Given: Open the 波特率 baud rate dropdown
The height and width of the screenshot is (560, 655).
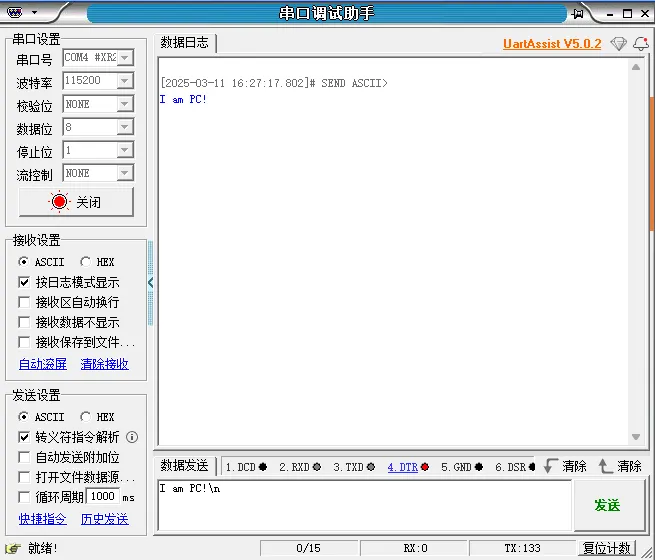Looking at the screenshot, I should [125, 81].
